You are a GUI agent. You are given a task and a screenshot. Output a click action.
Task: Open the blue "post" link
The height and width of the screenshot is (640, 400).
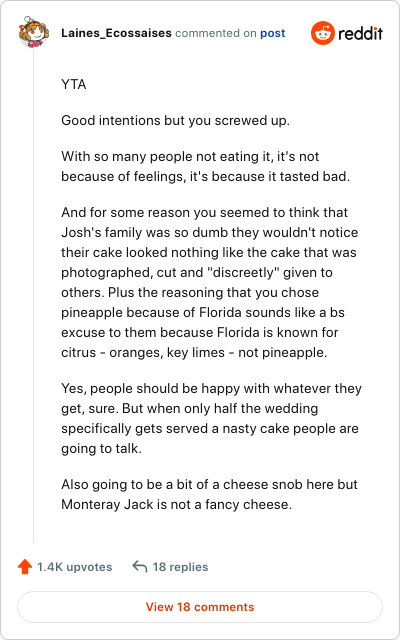pyautogui.click(x=273, y=33)
